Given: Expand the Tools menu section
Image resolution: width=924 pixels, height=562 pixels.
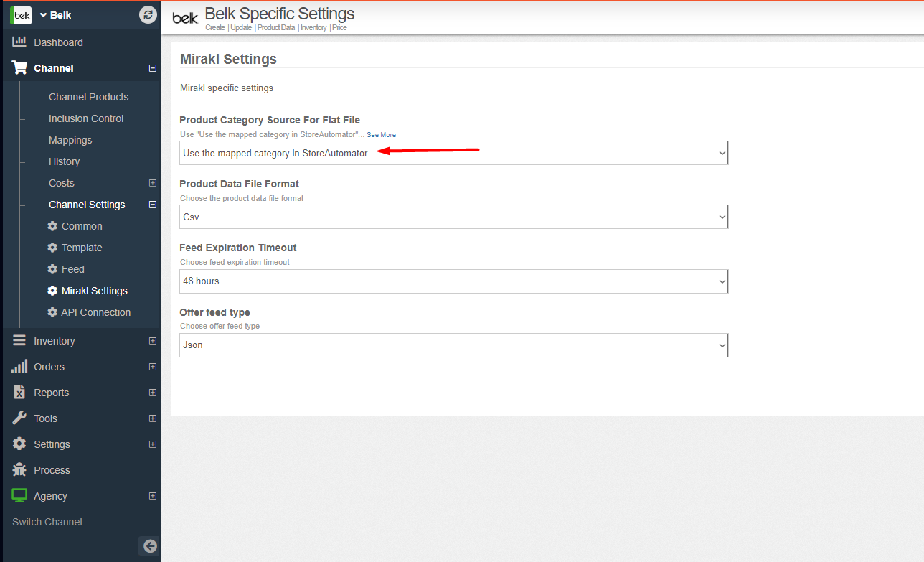Looking at the screenshot, I should pyautogui.click(x=152, y=418).
